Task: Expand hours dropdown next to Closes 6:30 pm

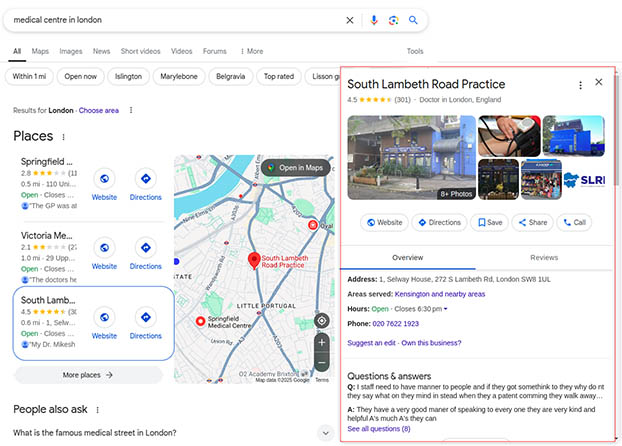Action: point(446,309)
